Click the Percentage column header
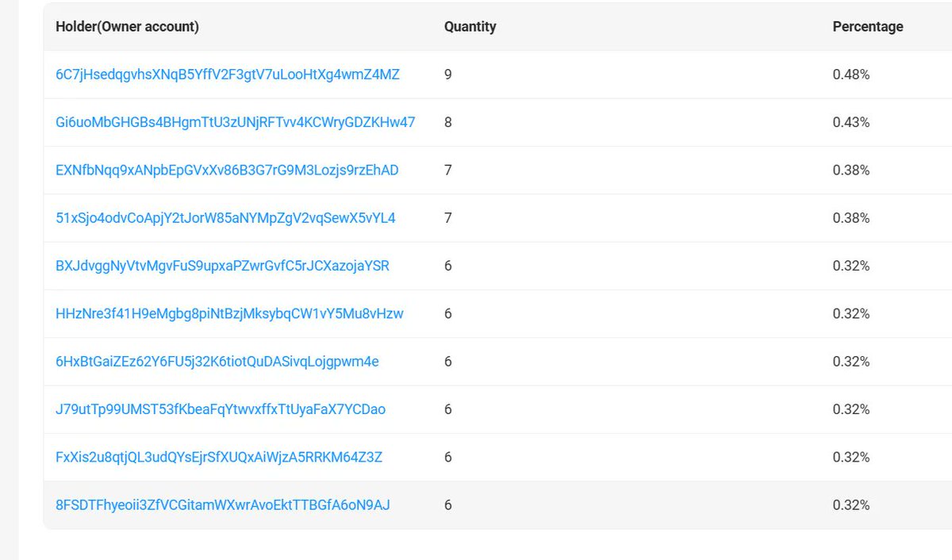952x560 pixels. [868, 26]
